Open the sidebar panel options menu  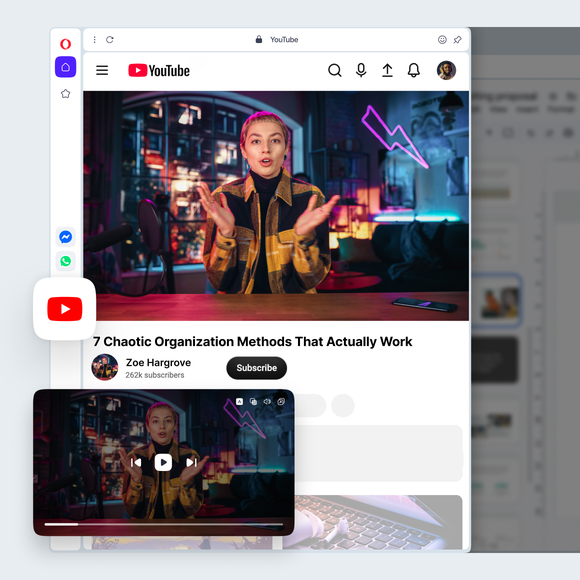[x=95, y=40]
